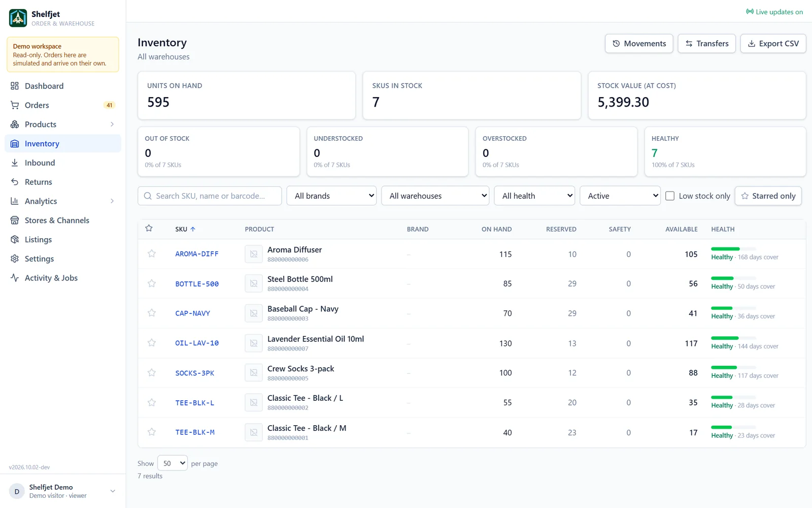
Task: Click the Stores & Channels sidebar icon
Action: tap(15, 220)
